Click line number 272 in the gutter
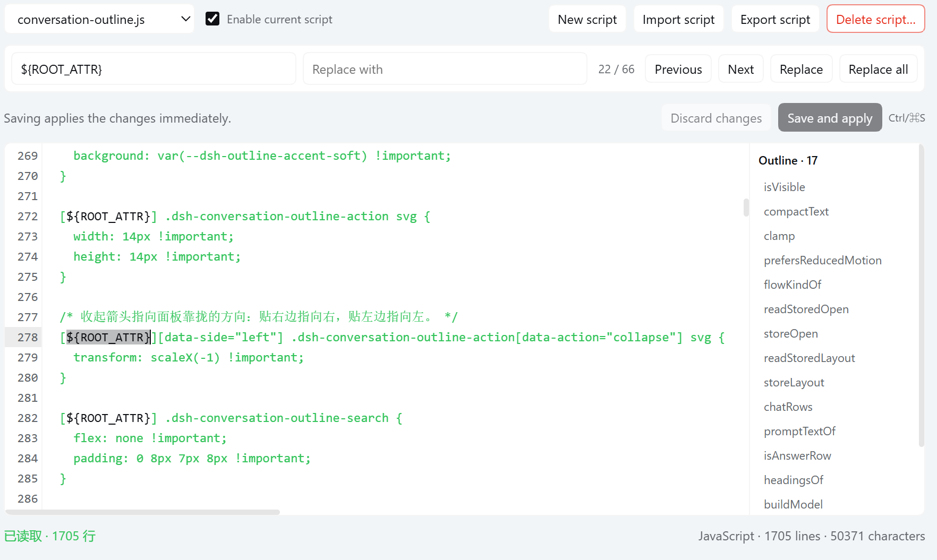937x560 pixels. (28, 216)
